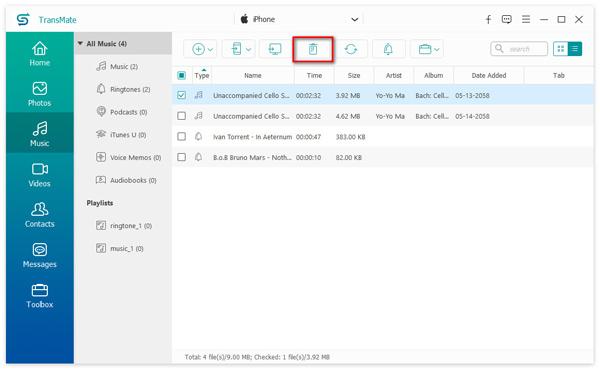
Task: Open the Facebook icon in title bar
Action: (488, 20)
